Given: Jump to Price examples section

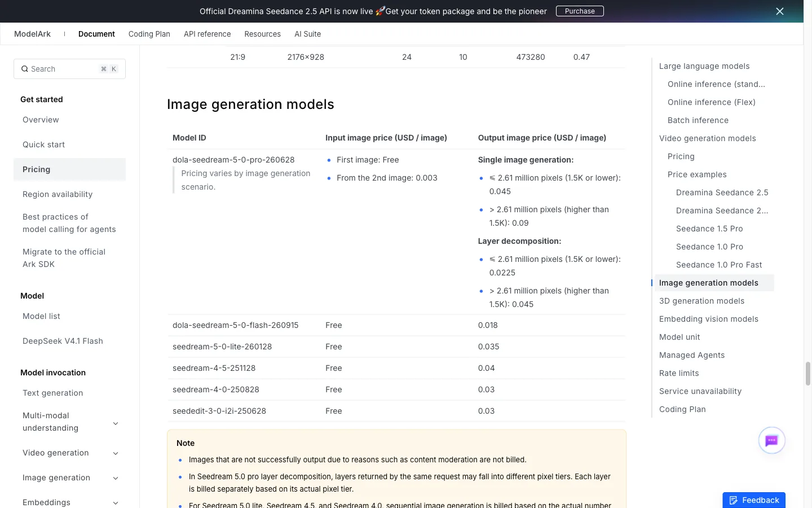Looking at the screenshot, I should [697, 174].
